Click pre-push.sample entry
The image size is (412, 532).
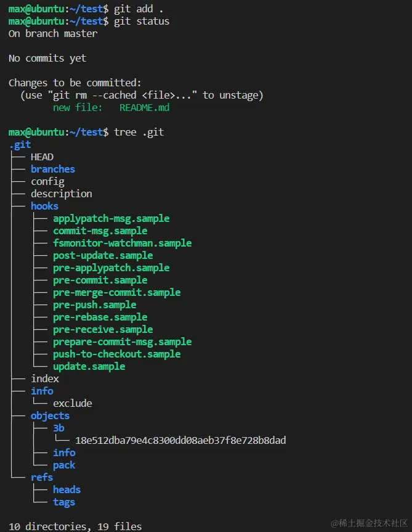94,305
